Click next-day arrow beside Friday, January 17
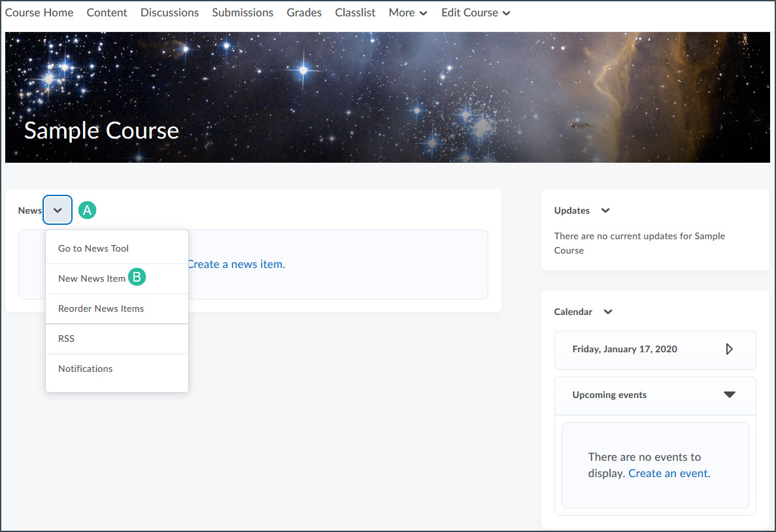This screenshot has height=532, width=776. click(x=729, y=349)
